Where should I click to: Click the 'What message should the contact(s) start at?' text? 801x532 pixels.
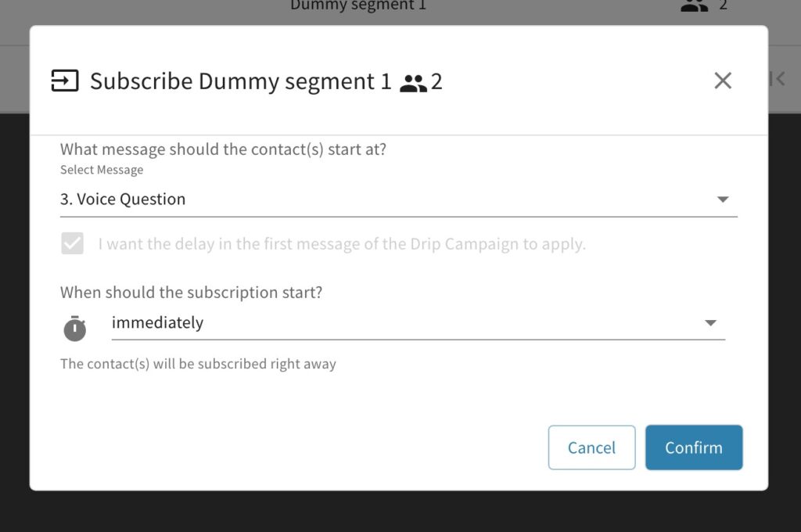223,149
